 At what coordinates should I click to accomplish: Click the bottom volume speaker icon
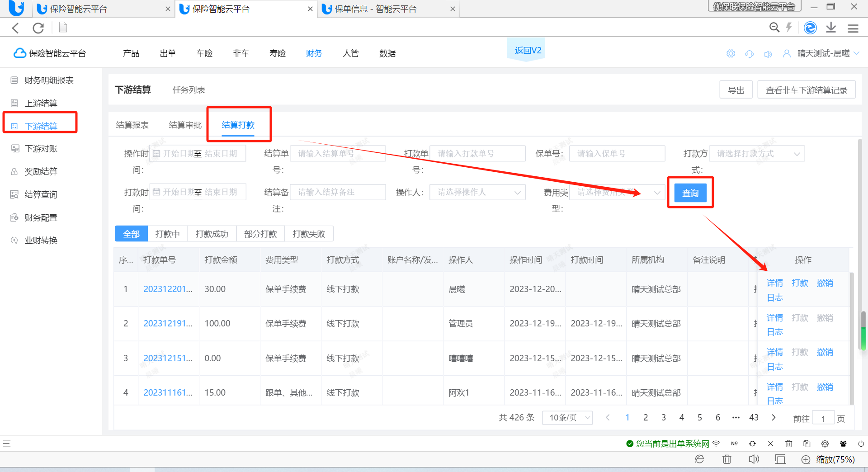pyautogui.click(x=754, y=459)
